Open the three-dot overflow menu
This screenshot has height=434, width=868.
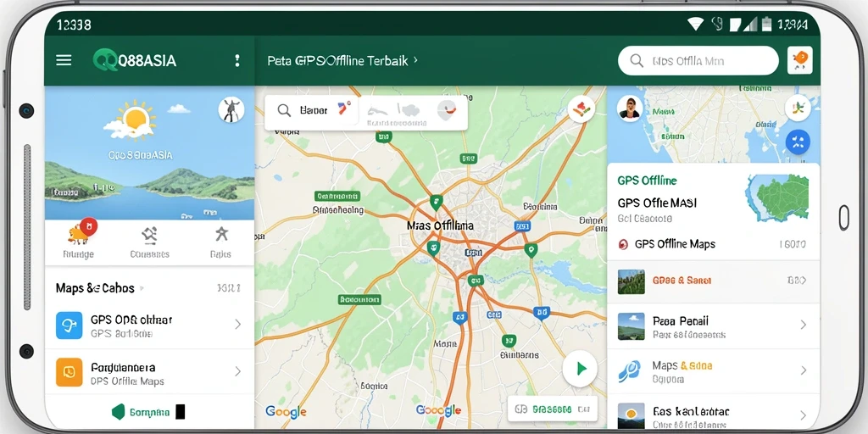237,60
